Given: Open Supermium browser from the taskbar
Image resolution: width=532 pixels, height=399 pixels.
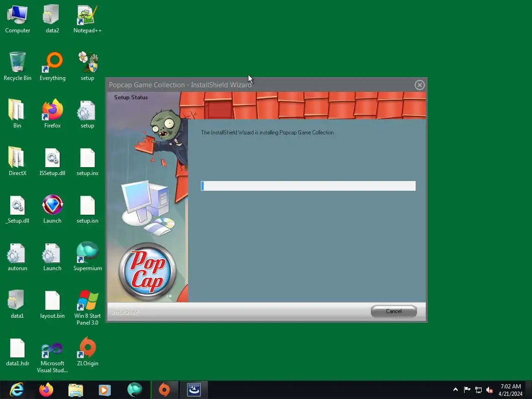Looking at the screenshot, I should [134, 390].
